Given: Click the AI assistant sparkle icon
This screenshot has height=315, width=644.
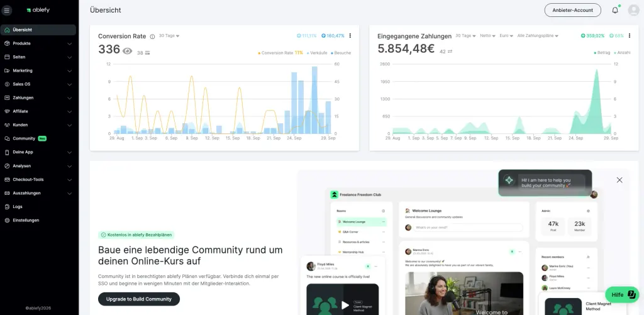Looking at the screenshot, I should [x=509, y=180].
